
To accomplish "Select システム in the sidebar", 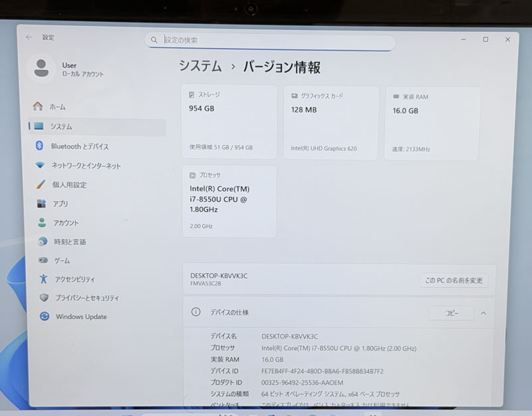I will click(x=53, y=126).
